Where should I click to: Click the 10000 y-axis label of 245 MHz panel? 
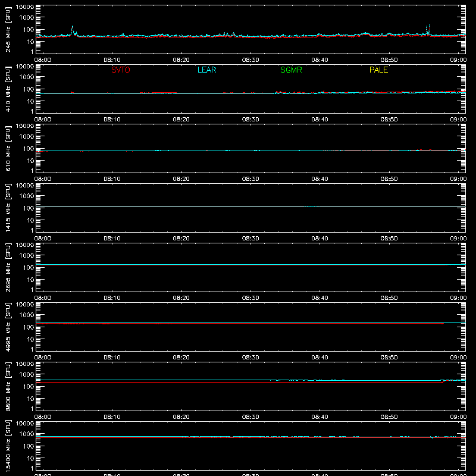(x=25, y=7)
